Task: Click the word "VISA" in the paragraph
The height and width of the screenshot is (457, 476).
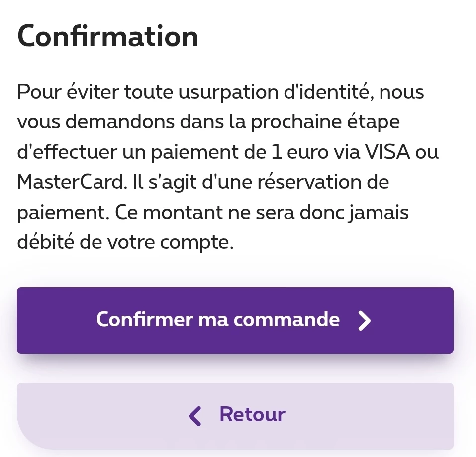Action: 387,152
